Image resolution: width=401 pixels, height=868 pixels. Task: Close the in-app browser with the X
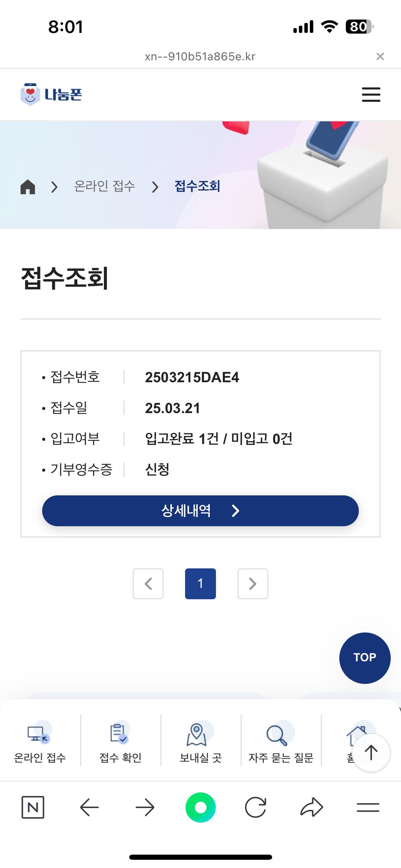(x=380, y=57)
